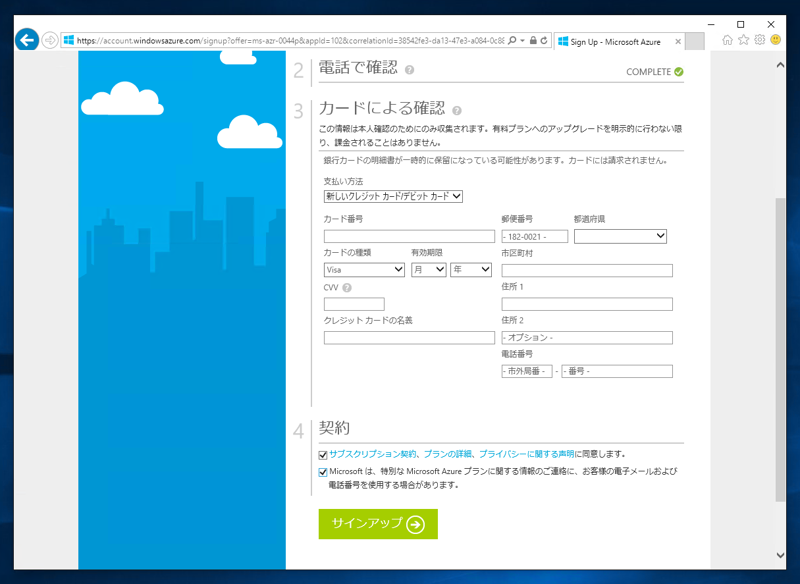Click the サインアップ arrow circle icon

415,524
